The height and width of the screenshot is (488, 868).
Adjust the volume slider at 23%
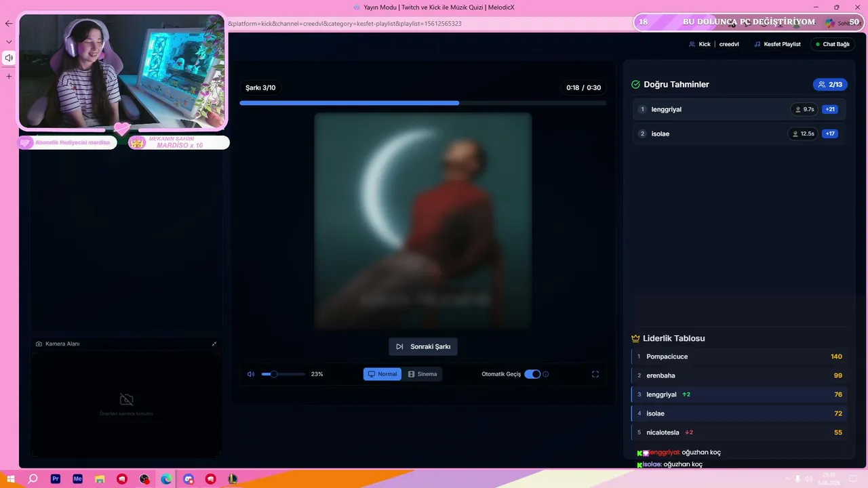point(283,374)
